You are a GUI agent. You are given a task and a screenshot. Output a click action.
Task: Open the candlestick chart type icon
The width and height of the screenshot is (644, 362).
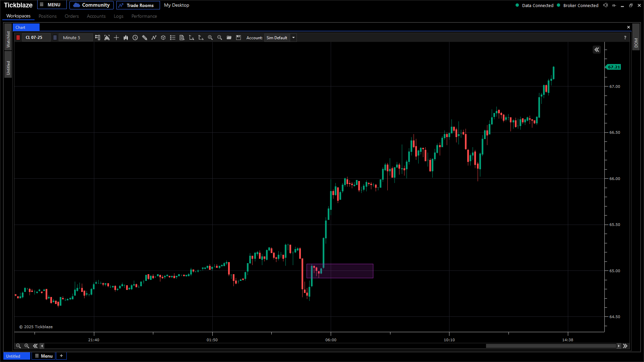(x=126, y=38)
